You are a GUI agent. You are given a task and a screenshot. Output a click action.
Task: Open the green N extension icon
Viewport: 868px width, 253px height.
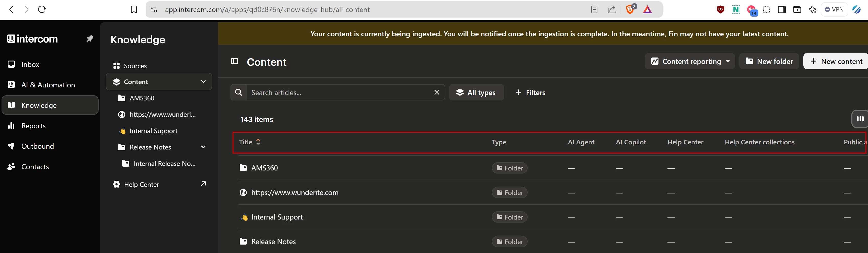(x=736, y=9)
